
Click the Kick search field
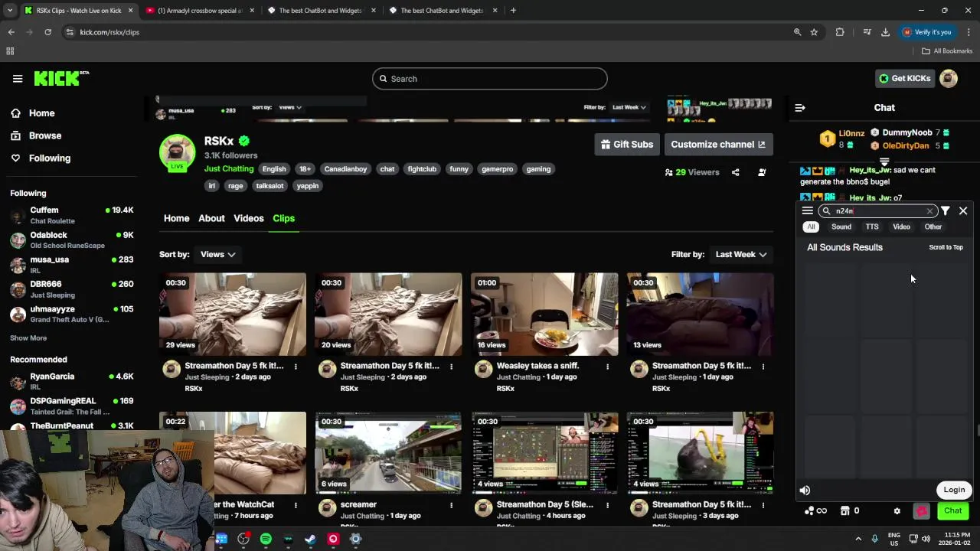490,79
